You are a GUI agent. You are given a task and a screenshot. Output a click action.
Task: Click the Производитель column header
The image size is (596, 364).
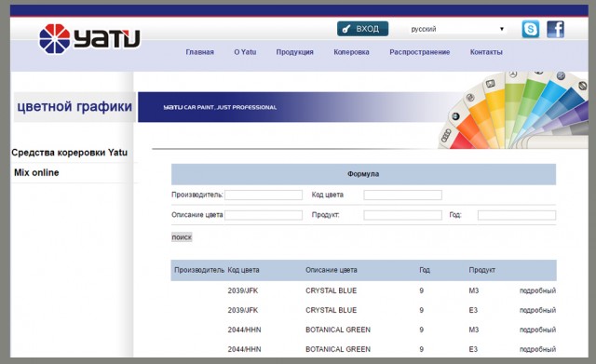pos(199,270)
